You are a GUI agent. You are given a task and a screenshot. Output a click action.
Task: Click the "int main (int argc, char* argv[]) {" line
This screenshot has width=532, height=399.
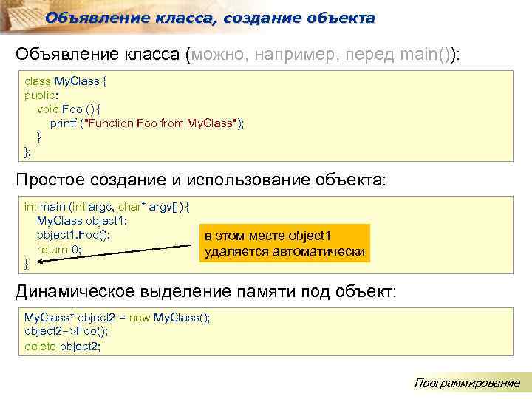pos(107,207)
